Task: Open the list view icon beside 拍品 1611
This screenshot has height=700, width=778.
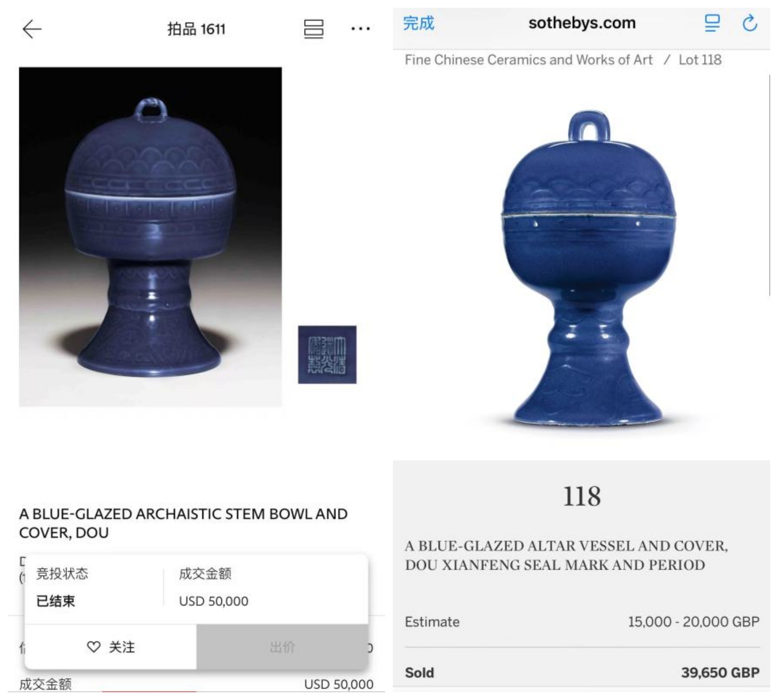Action: tap(314, 29)
